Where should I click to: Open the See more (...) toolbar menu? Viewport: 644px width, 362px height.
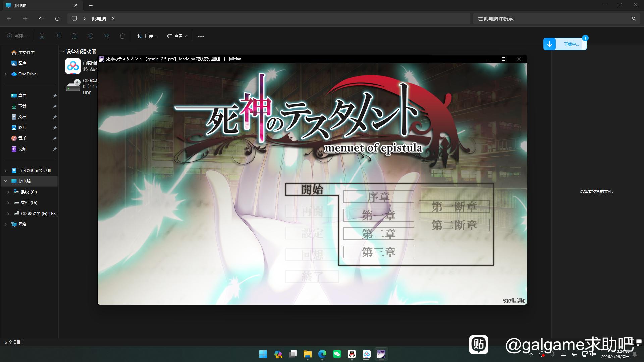201,36
